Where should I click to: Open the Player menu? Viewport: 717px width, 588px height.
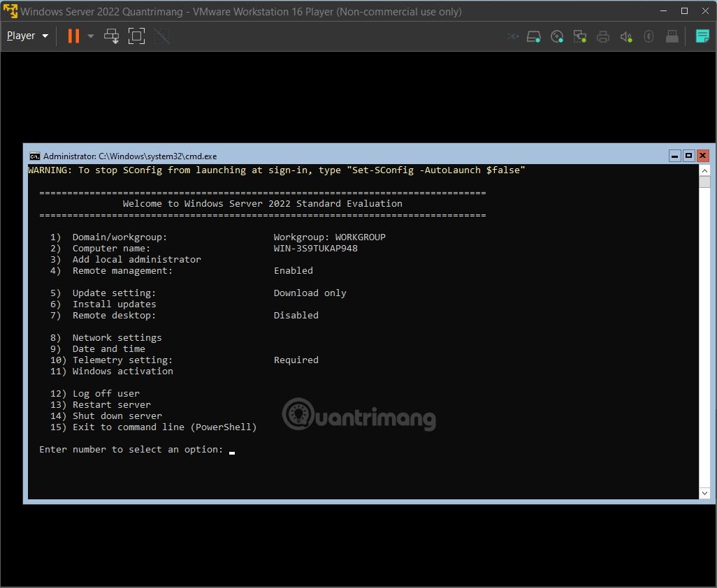(x=27, y=36)
